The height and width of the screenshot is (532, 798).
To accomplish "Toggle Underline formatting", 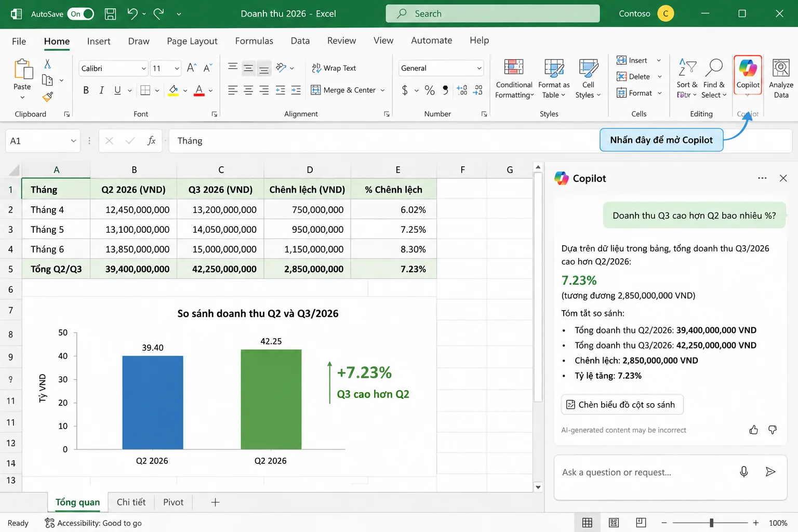I will click(117, 90).
